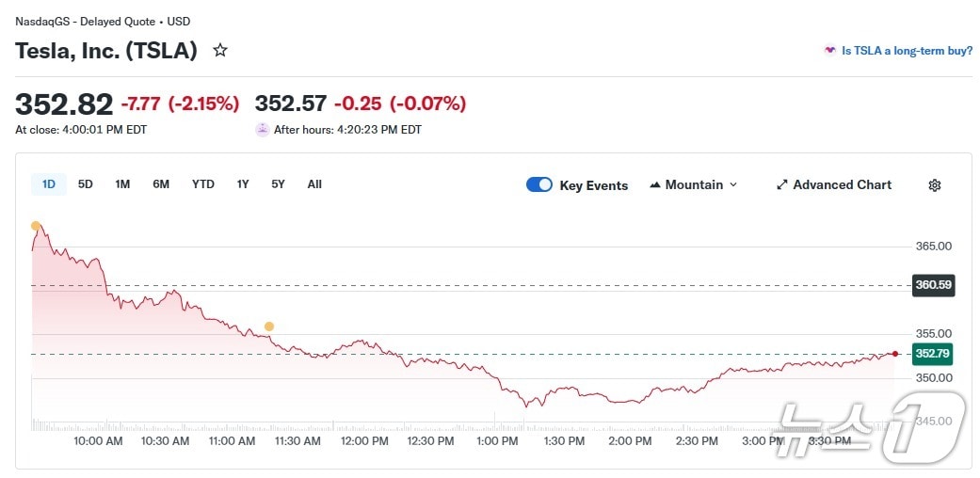Select the 1Y chart range
Image resolution: width=980 pixels, height=478 pixels.
coord(243,184)
